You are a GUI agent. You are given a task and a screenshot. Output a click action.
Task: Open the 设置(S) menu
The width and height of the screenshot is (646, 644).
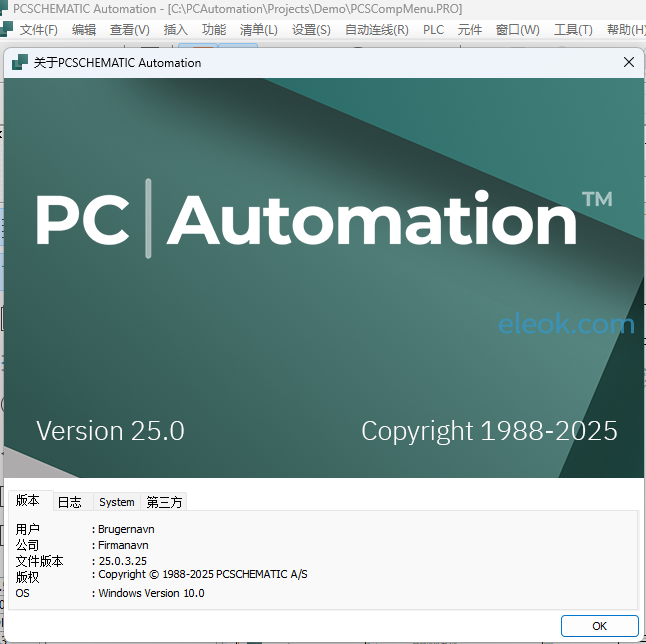click(311, 30)
